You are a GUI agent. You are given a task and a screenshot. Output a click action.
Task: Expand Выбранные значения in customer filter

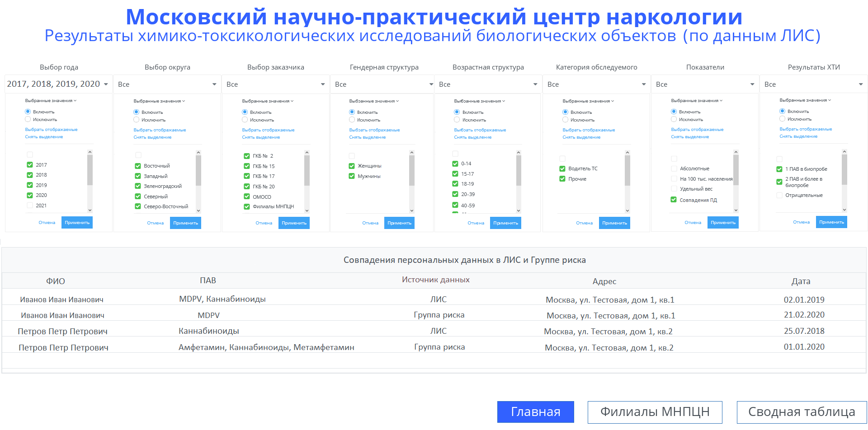[268, 101]
